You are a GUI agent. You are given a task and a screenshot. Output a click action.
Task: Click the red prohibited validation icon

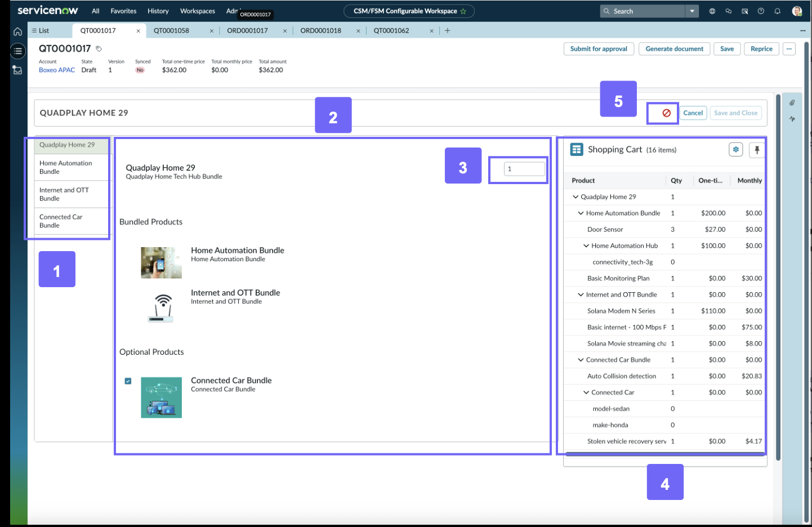[666, 113]
